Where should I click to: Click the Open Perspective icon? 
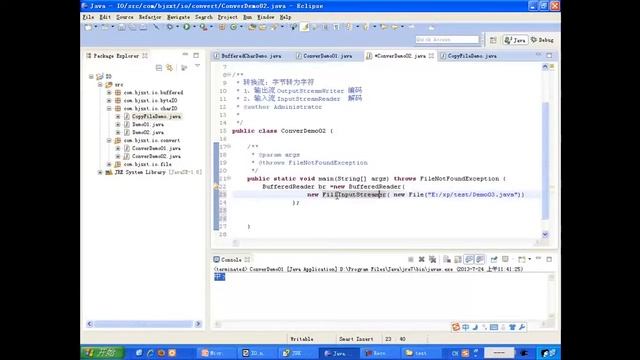coord(493,40)
